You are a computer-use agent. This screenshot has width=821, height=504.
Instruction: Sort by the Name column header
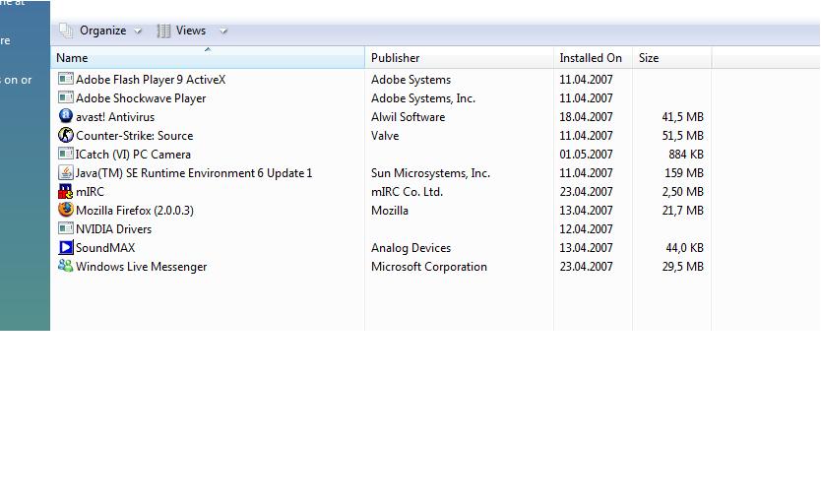pos(208,57)
